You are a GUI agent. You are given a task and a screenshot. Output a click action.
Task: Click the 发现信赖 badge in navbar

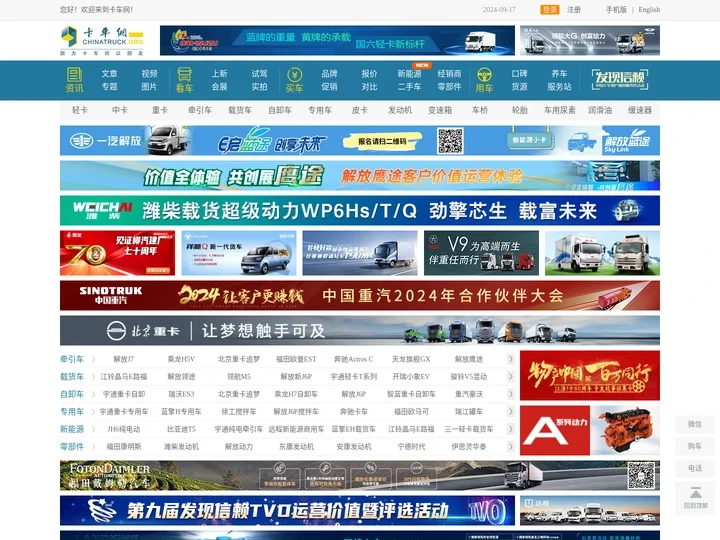620,79
